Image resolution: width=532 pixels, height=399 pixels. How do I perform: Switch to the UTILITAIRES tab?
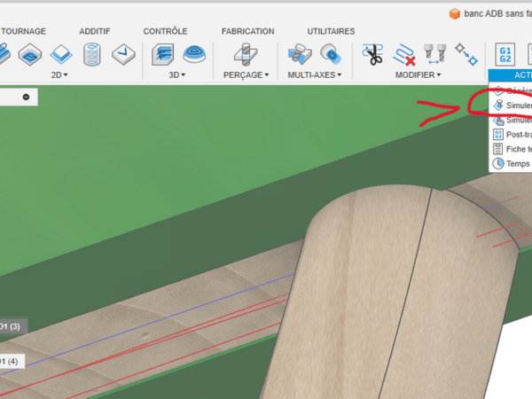point(331,31)
